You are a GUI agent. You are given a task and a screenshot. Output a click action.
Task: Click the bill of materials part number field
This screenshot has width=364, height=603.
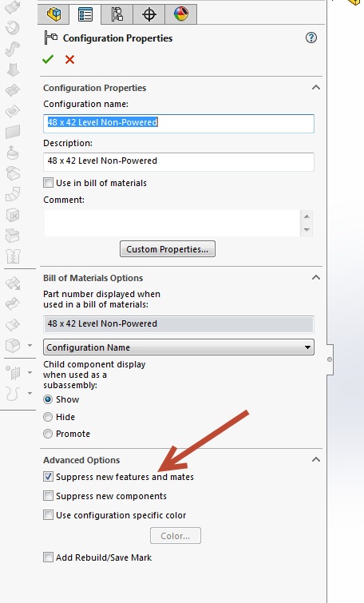179,324
